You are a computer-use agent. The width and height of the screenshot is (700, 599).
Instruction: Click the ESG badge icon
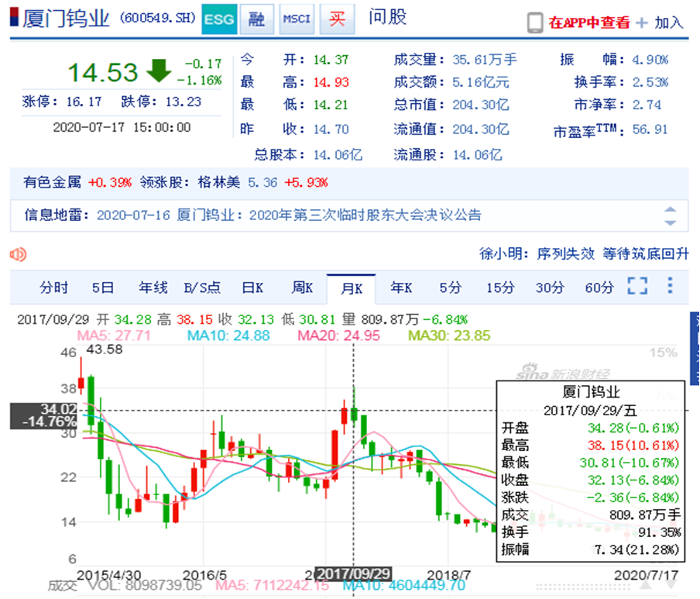pyautogui.click(x=219, y=19)
